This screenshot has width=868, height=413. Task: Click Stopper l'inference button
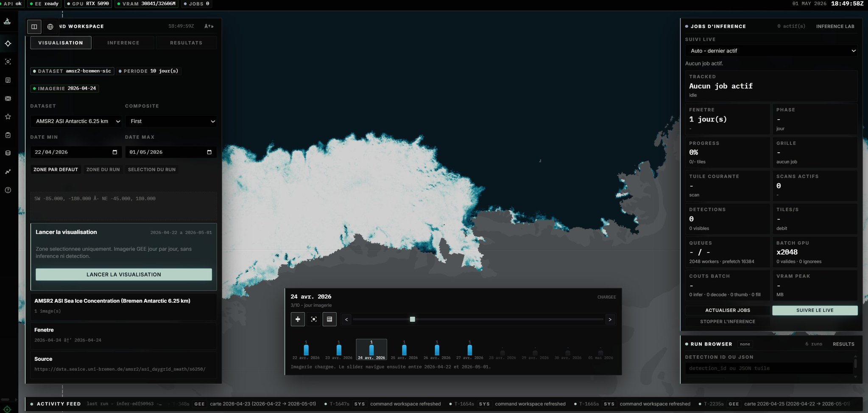click(x=728, y=322)
